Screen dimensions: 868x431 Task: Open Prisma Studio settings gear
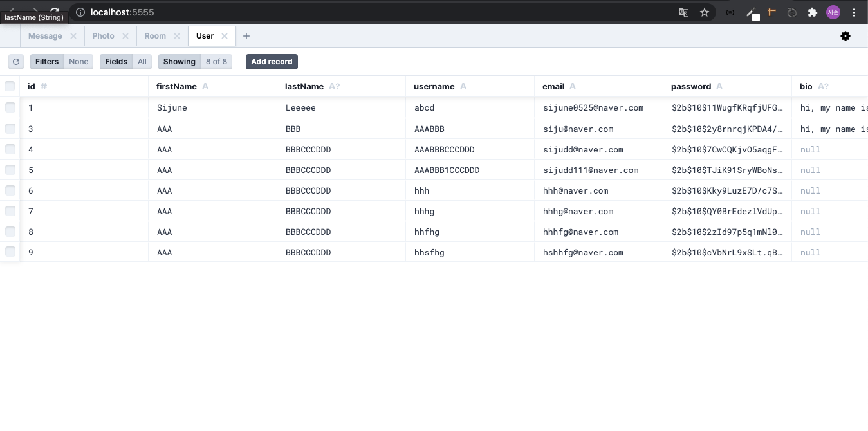[x=845, y=36]
